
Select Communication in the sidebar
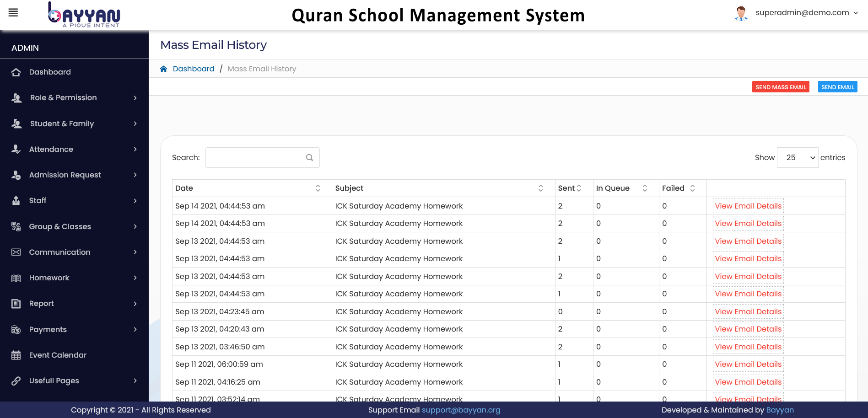coord(60,252)
